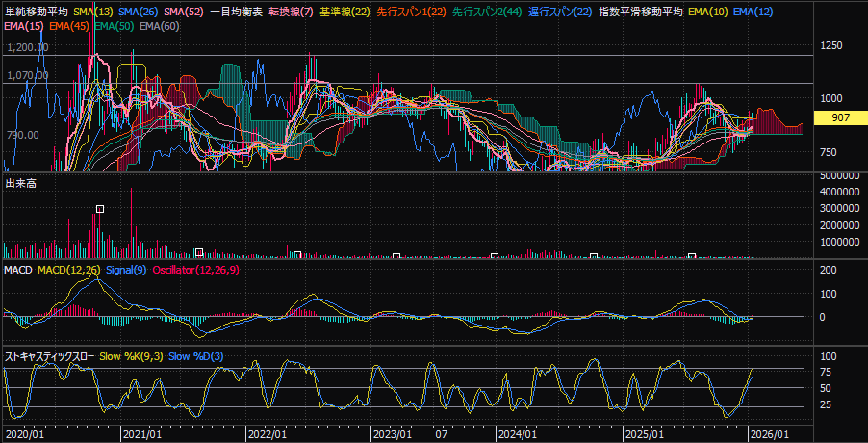Click the EMA(60) legend label
868x443 pixels.
click(x=158, y=25)
